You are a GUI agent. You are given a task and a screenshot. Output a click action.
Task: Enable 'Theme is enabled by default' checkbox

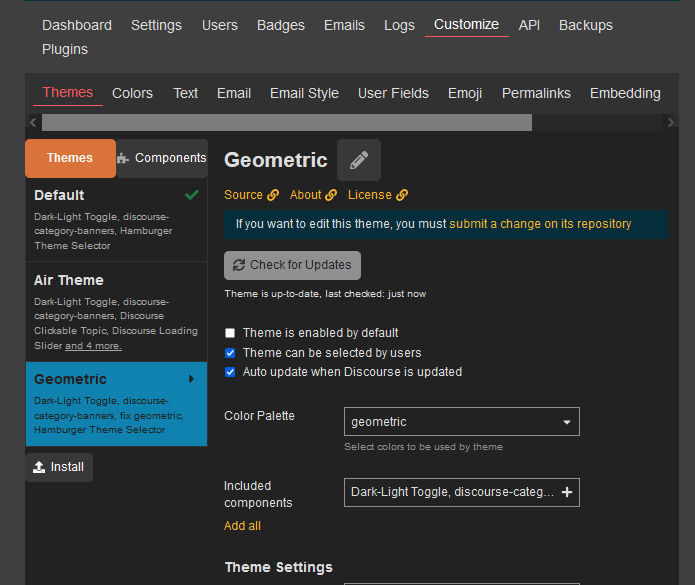pyautogui.click(x=230, y=333)
